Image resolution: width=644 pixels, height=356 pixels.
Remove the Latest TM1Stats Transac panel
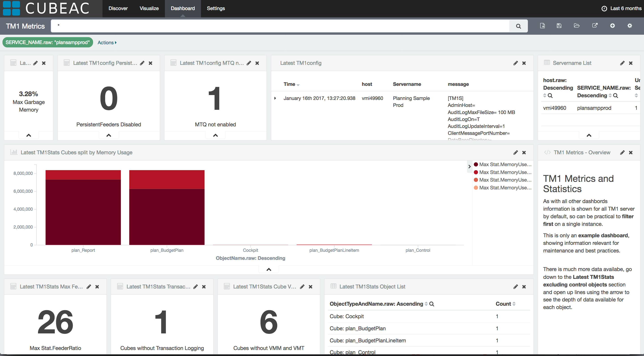point(204,287)
